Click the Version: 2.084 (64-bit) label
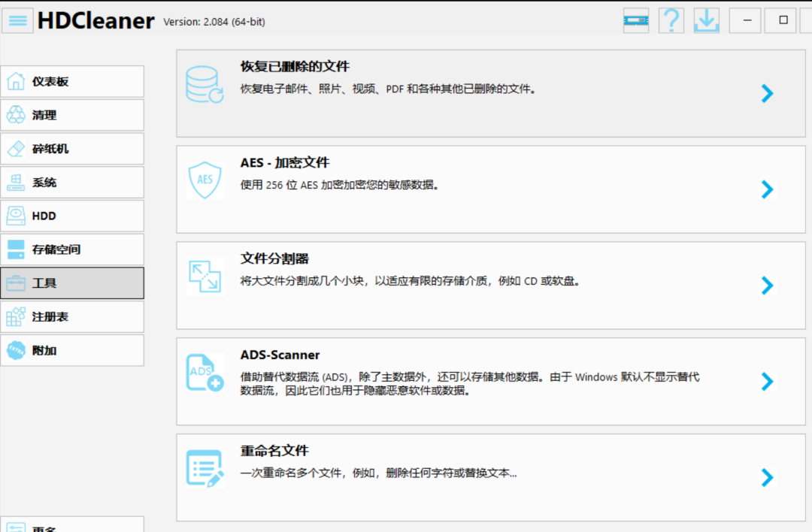The height and width of the screenshot is (532, 812). (x=214, y=22)
